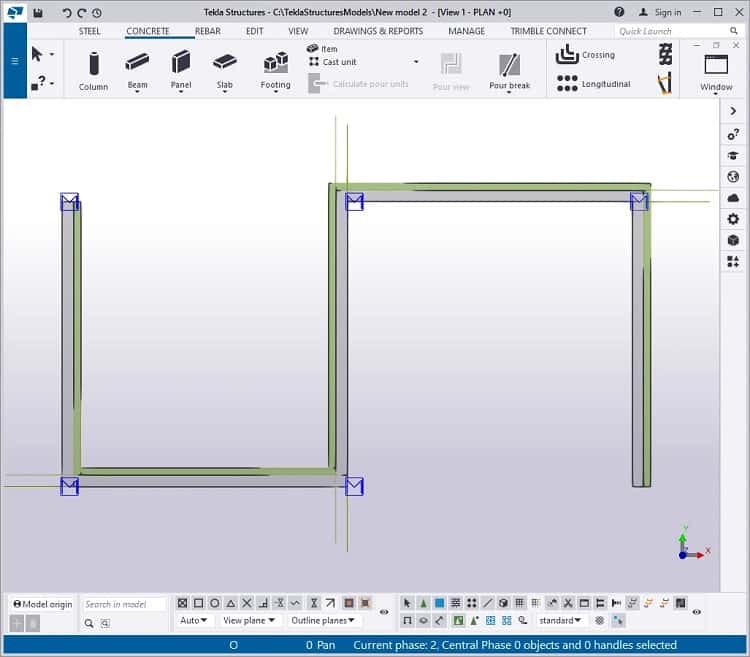Toggle snap switches visibility eye icon
Image resolution: width=750 pixels, height=657 pixels.
tap(384, 612)
